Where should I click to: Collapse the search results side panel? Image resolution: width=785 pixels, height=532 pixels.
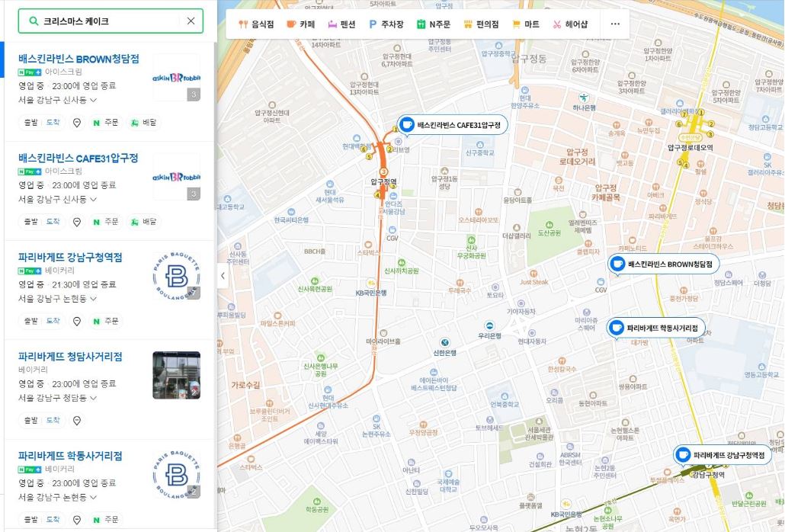223,276
